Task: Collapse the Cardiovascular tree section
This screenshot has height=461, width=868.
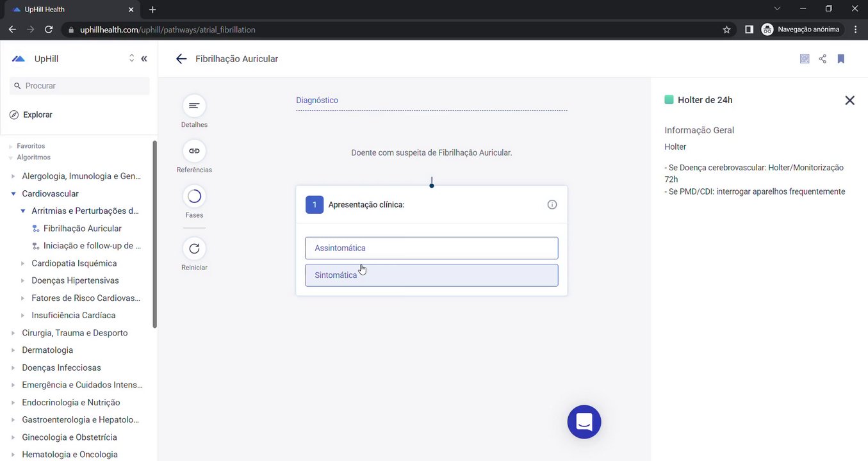Action: pyautogui.click(x=13, y=193)
